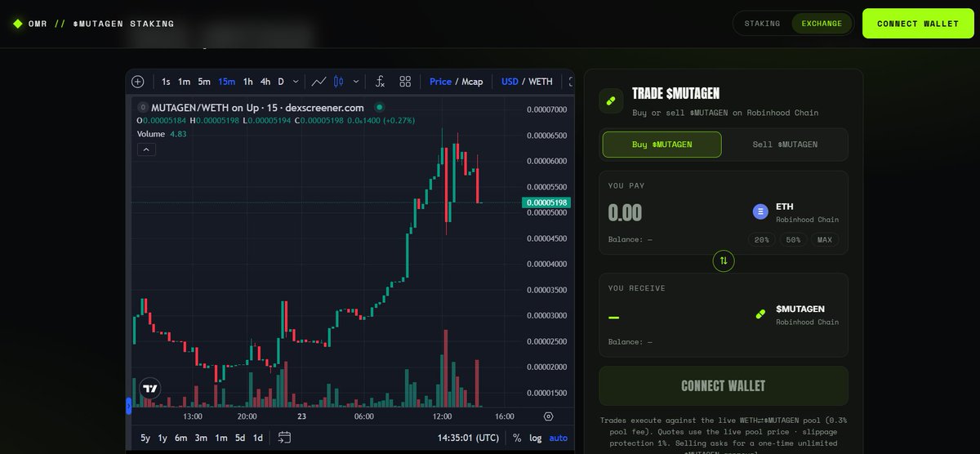
Task: Click the status dot next to dexscreener.com title
Action: (379, 107)
